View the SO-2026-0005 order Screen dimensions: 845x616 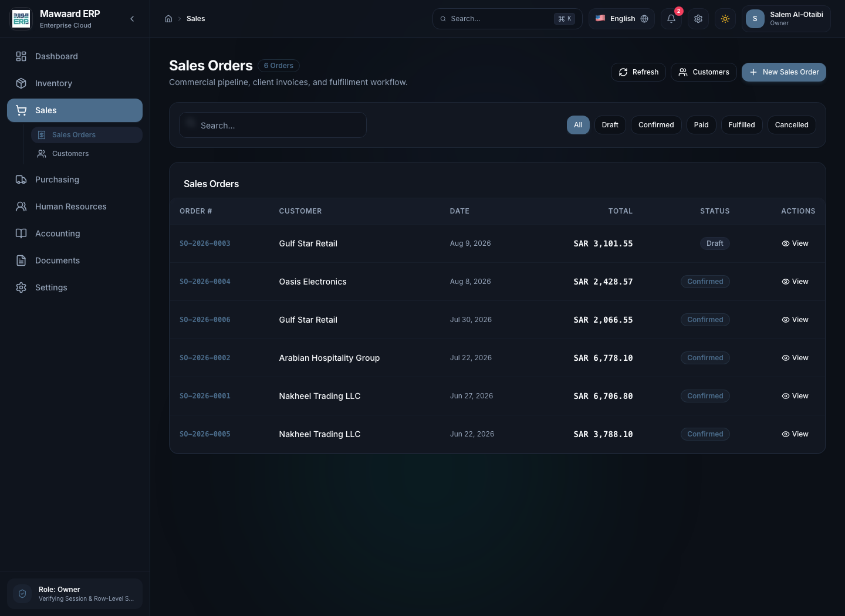click(x=795, y=434)
